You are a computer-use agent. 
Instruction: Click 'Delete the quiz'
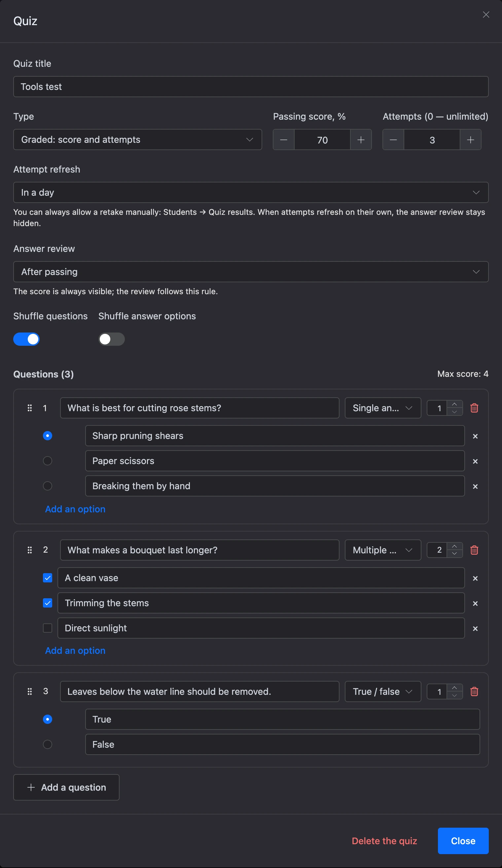tap(384, 841)
